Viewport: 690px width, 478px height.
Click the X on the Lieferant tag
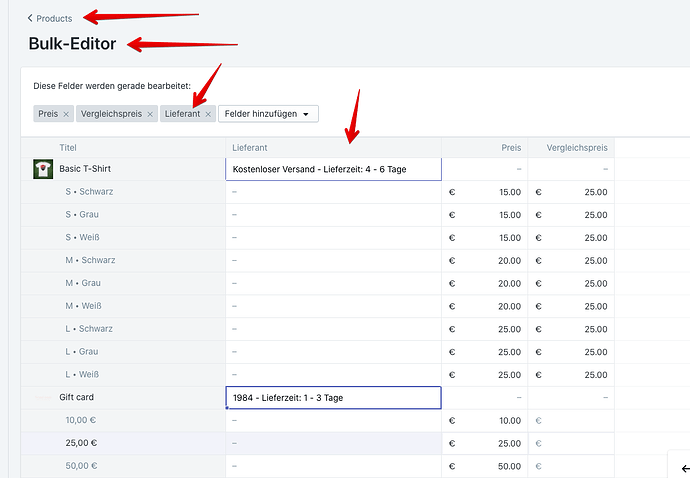click(208, 114)
